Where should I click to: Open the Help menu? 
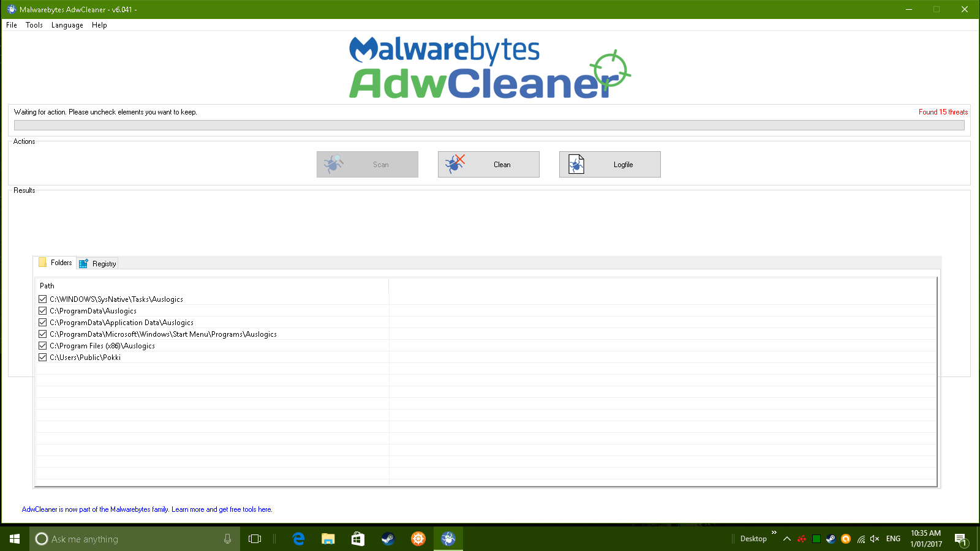coord(99,25)
